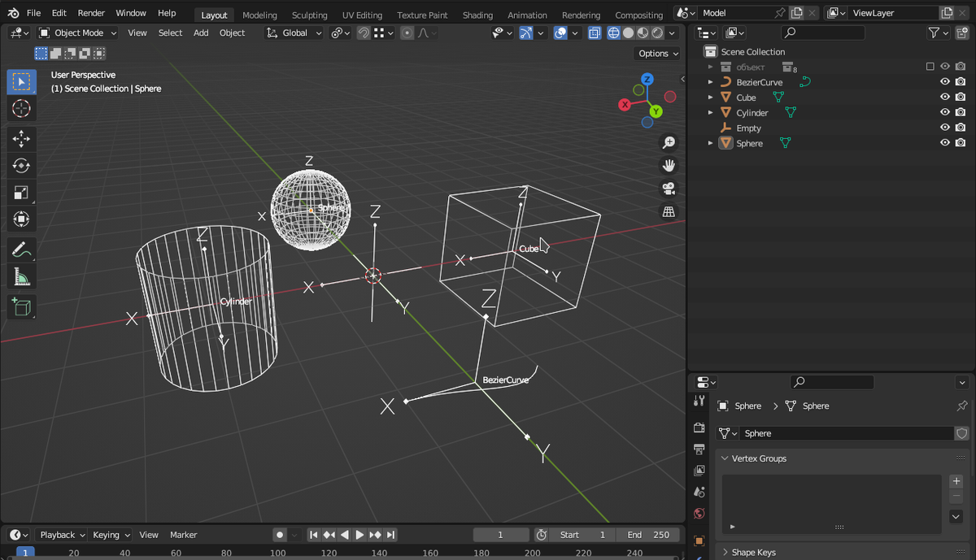The width and height of the screenshot is (976, 560).
Task: Click the red X axis gizmo ball
Action: pos(625,104)
